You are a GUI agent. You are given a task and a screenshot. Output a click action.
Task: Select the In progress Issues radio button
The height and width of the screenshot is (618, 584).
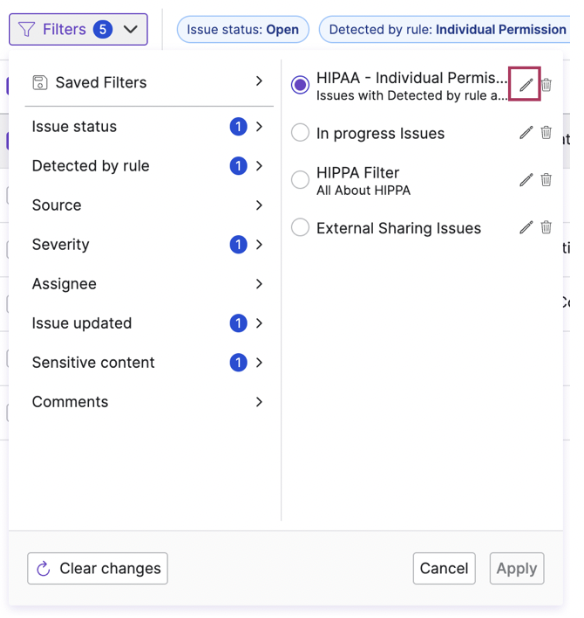click(300, 133)
